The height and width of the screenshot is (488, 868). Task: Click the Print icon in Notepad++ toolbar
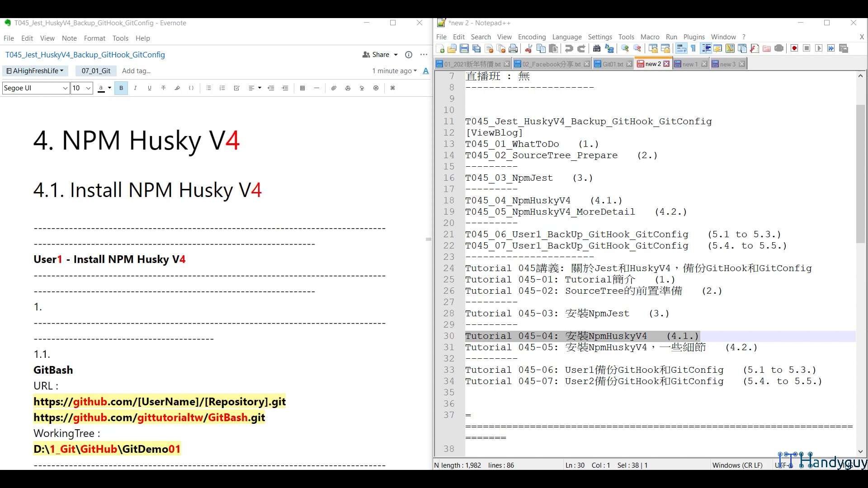(513, 48)
